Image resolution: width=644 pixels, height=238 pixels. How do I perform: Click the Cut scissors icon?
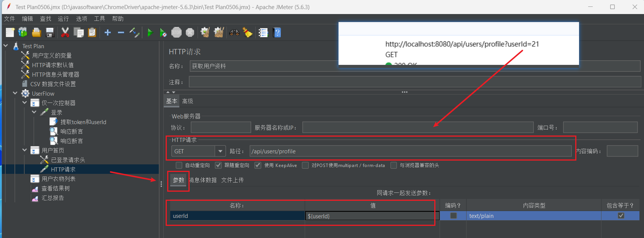click(x=65, y=33)
